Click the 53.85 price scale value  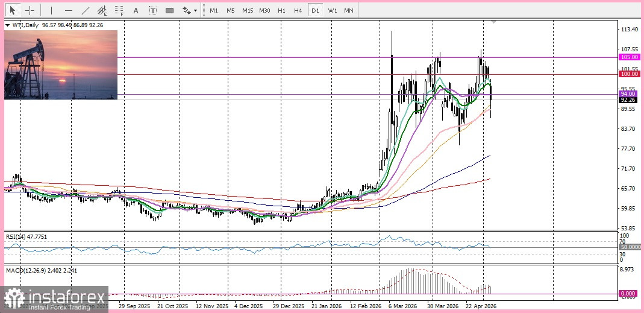(x=629, y=229)
